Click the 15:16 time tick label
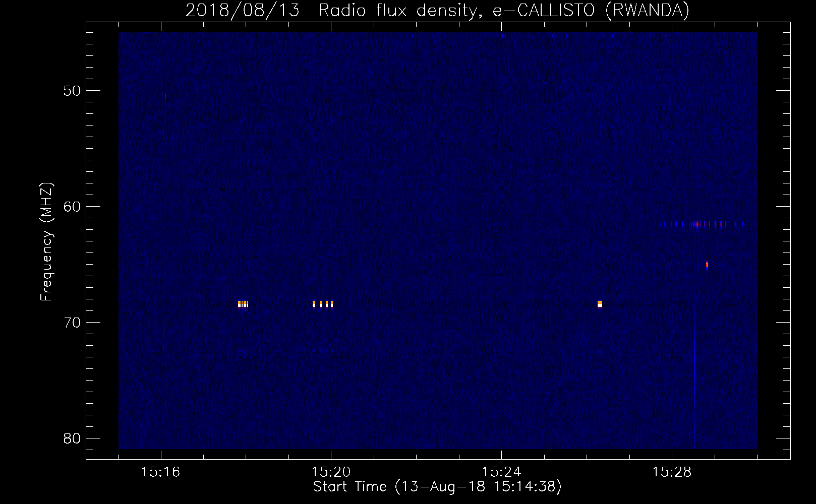 (x=160, y=472)
